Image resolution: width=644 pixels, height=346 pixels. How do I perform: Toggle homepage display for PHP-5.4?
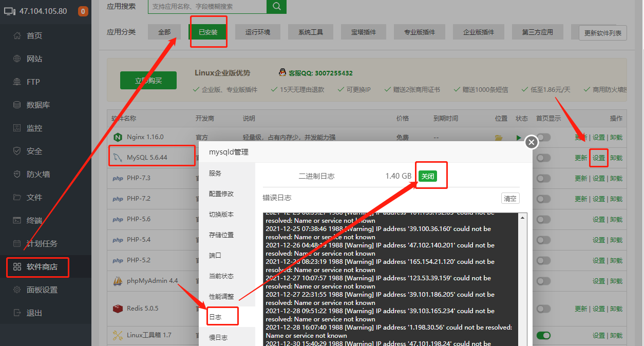tap(543, 240)
